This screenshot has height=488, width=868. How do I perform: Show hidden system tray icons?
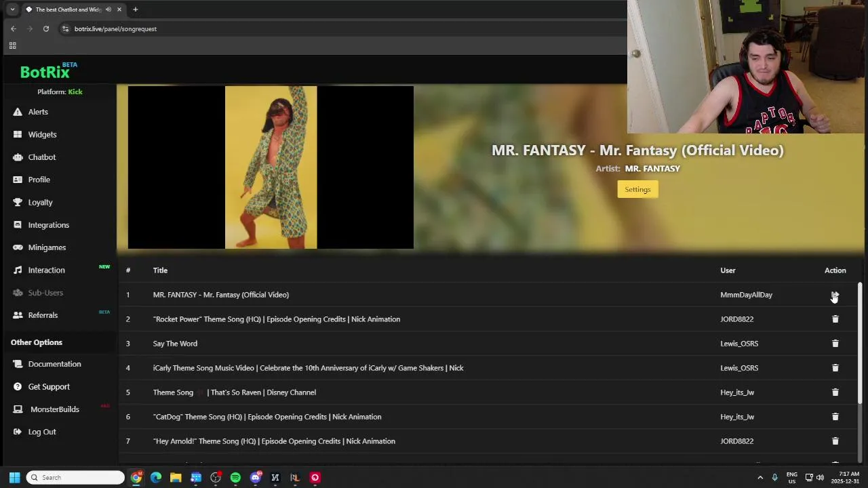coord(760,477)
